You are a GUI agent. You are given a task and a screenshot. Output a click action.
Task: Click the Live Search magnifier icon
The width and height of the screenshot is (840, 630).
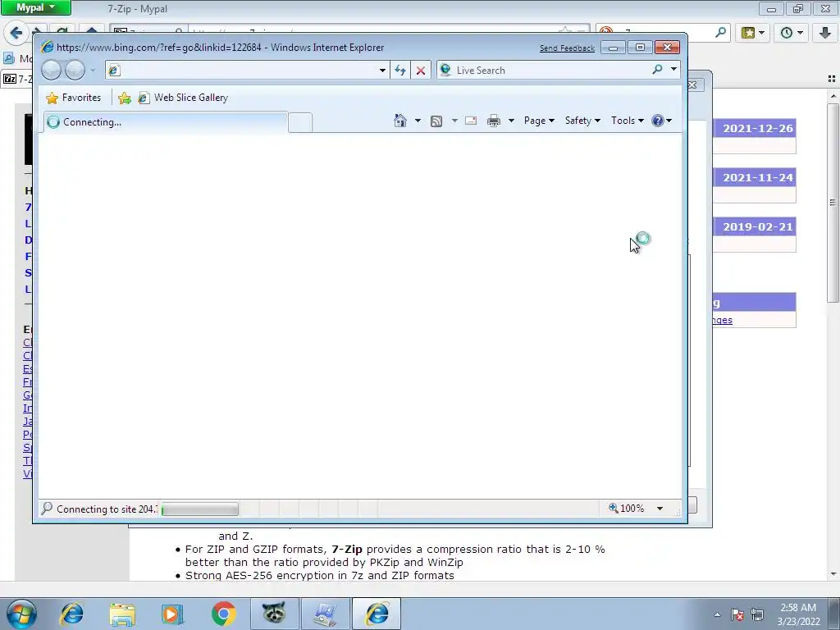657,70
